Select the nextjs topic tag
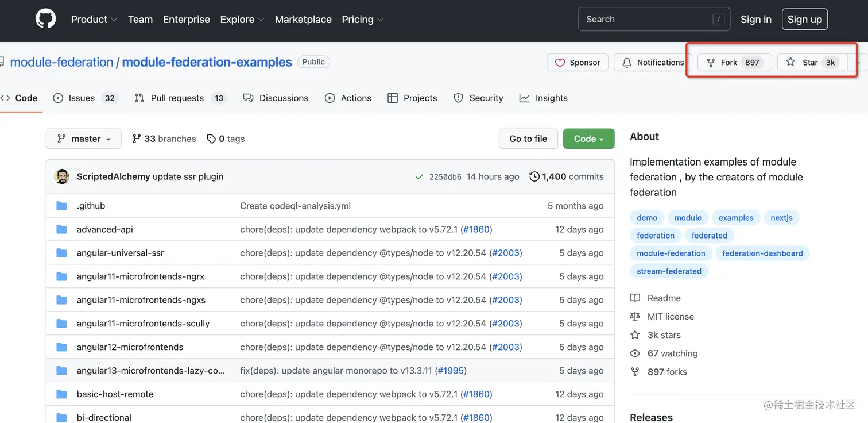 pyautogui.click(x=781, y=218)
